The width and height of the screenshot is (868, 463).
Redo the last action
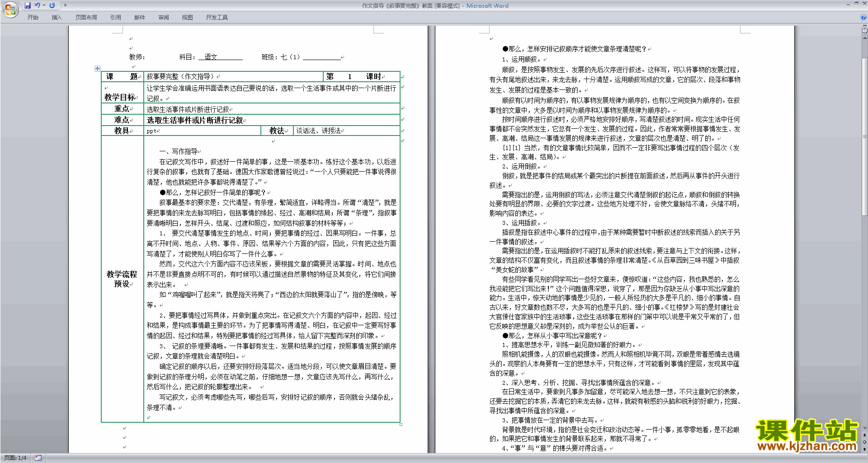pos(52,5)
